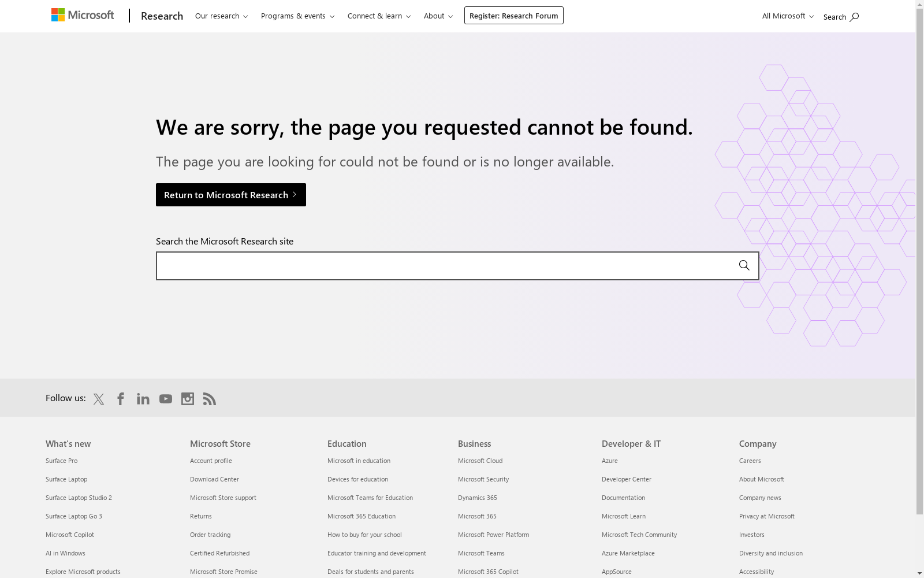This screenshot has width=924, height=578.
Task: Click the magnifier icon in the search box
Action: pos(744,265)
